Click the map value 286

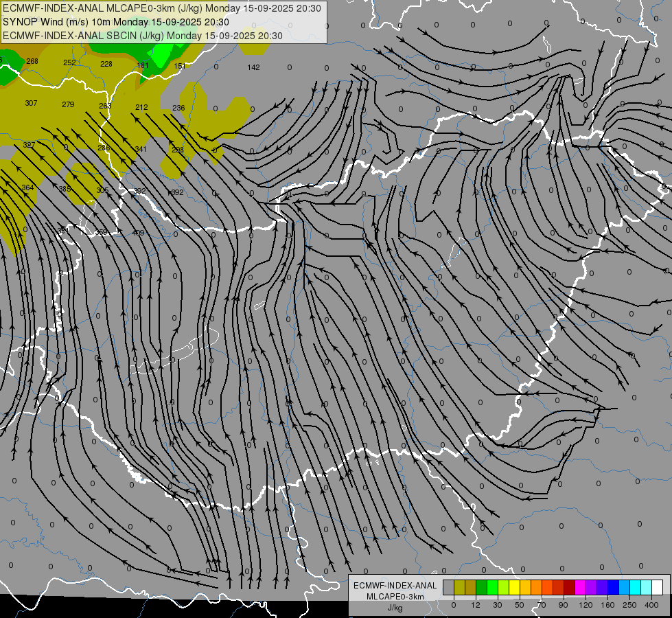(104, 148)
